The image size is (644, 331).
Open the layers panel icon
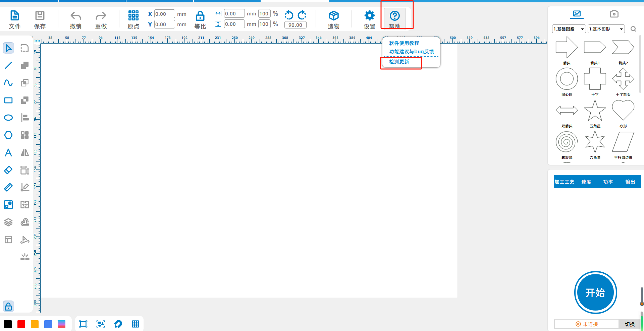pyautogui.click(x=8, y=222)
